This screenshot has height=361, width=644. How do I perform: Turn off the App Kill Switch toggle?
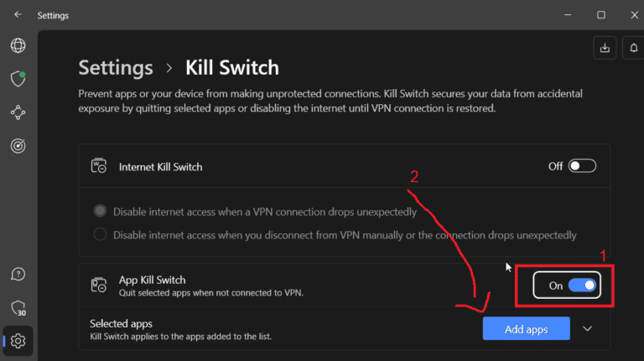point(582,285)
